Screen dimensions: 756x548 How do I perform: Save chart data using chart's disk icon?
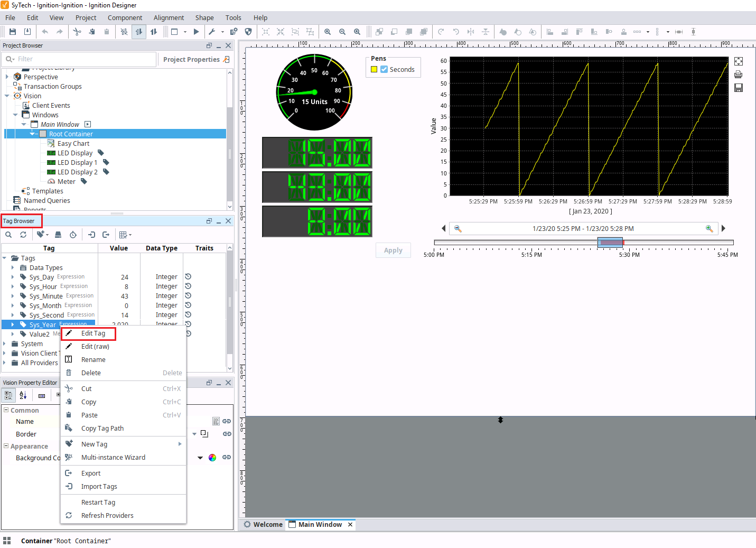(x=739, y=88)
